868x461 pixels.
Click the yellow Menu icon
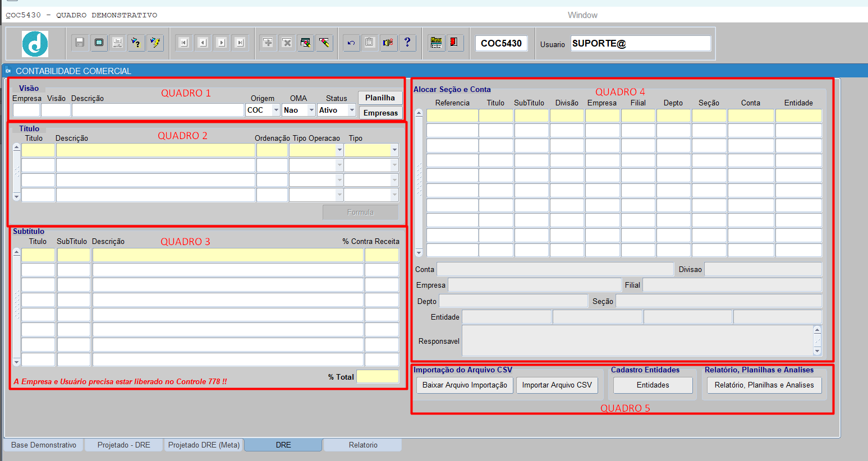tap(436, 43)
